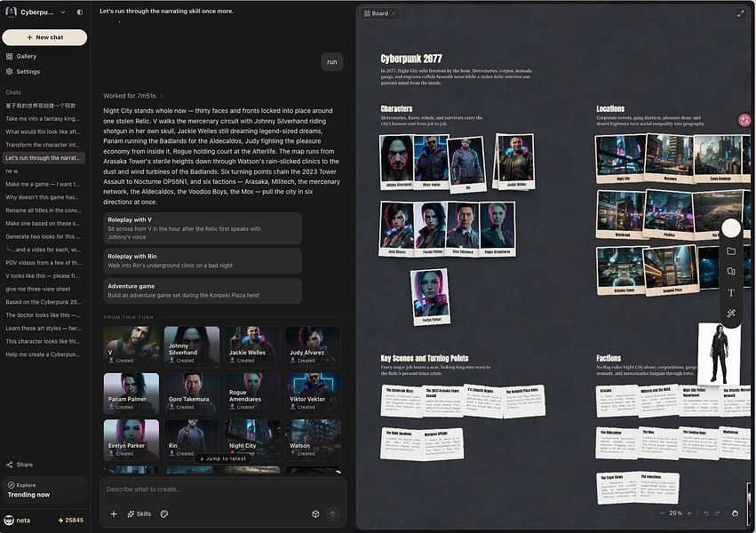
Task: Pick the cream color circle in board toolbar
Action: pyautogui.click(x=731, y=228)
